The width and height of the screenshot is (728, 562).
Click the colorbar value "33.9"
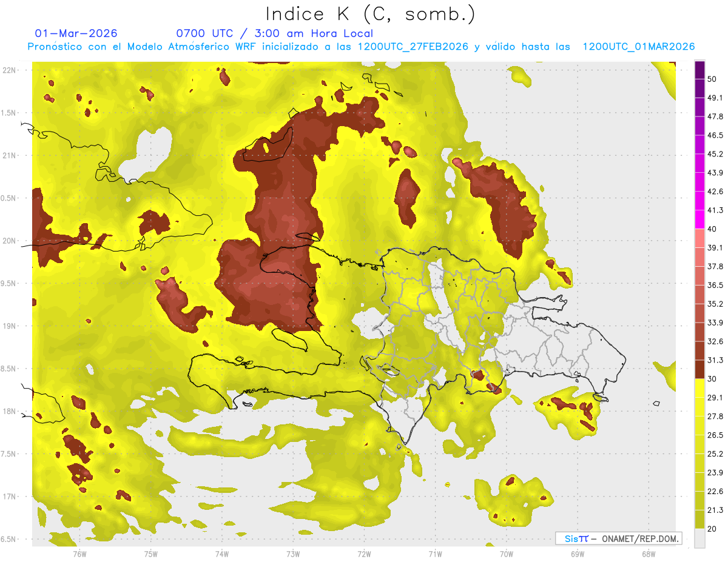pos(715,323)
